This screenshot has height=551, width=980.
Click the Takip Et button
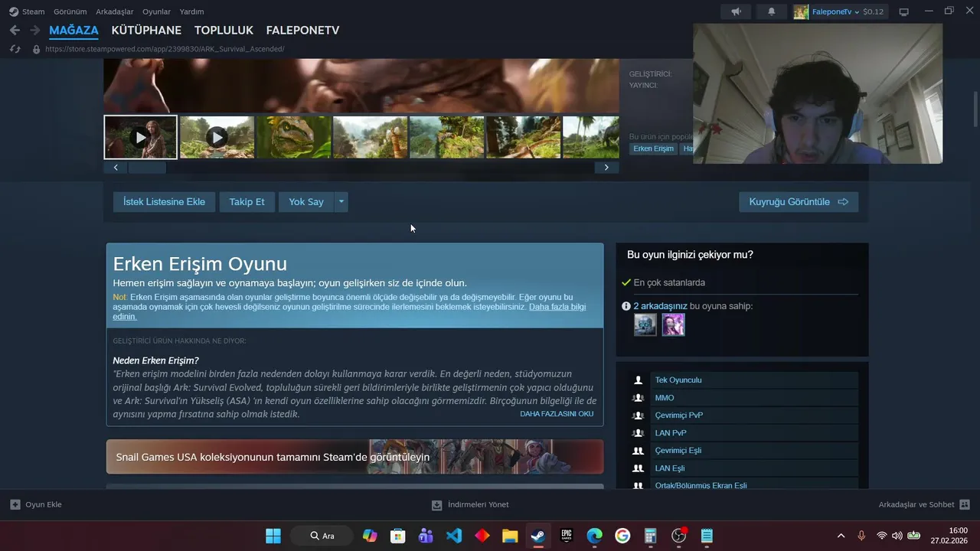point(247,202)
